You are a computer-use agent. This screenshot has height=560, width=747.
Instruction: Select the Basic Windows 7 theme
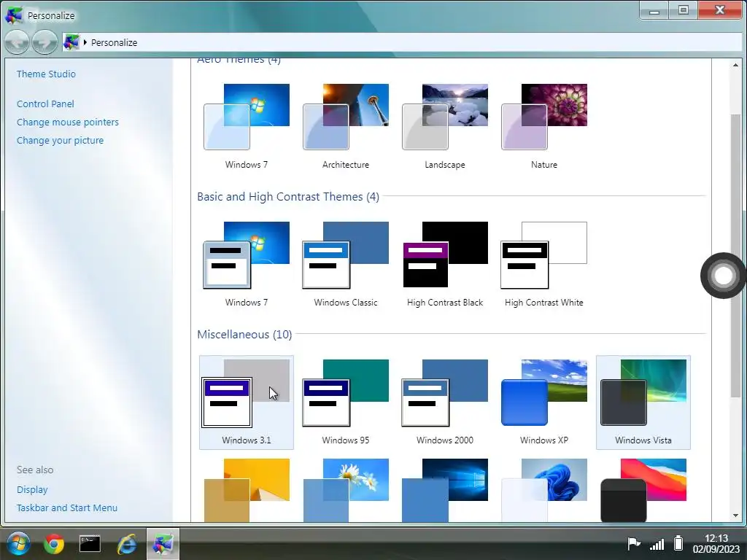click(x=247, y=264)
